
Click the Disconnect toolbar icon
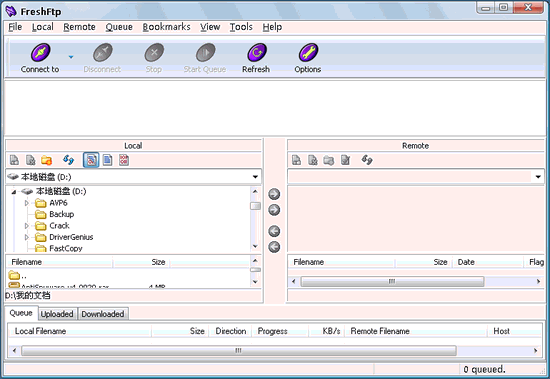102,53
